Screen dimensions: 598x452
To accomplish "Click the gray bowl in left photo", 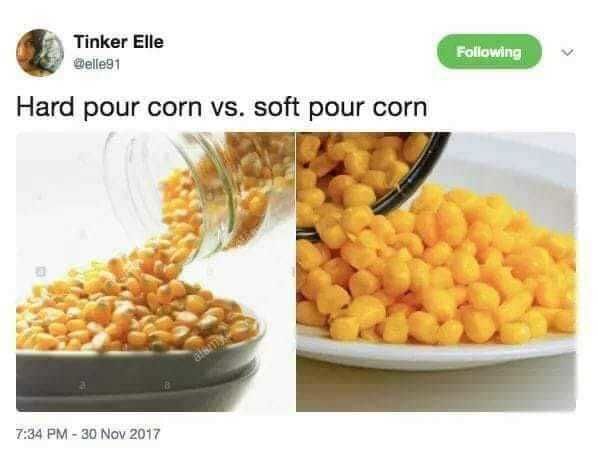I will (x=137, y=376).
